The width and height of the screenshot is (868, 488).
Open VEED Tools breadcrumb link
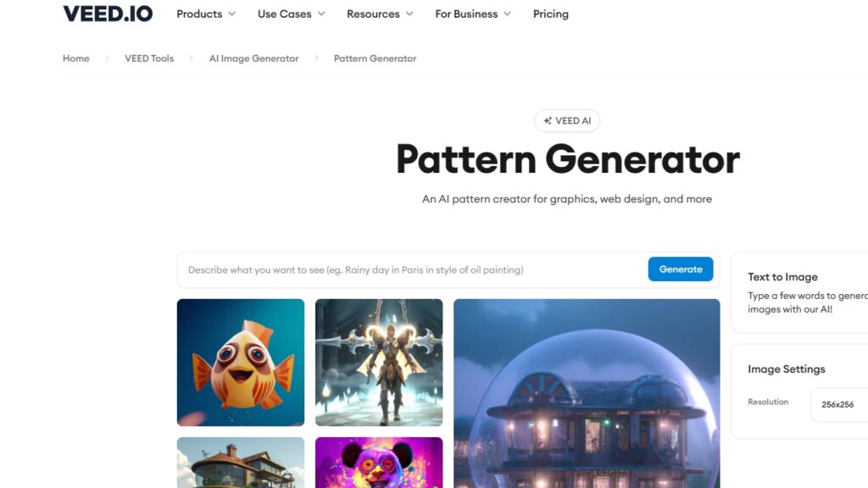149,58
